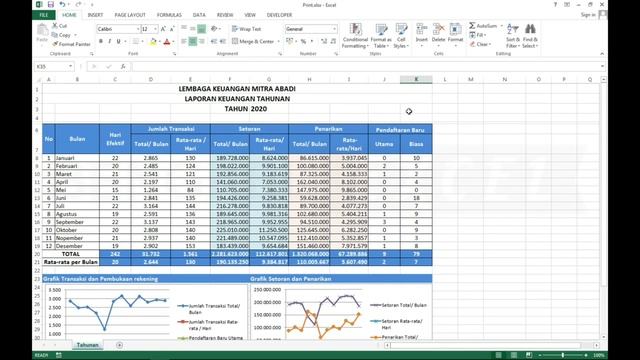640x360 pixels.
Task: Toggle italic formatting
Action: 109,42
